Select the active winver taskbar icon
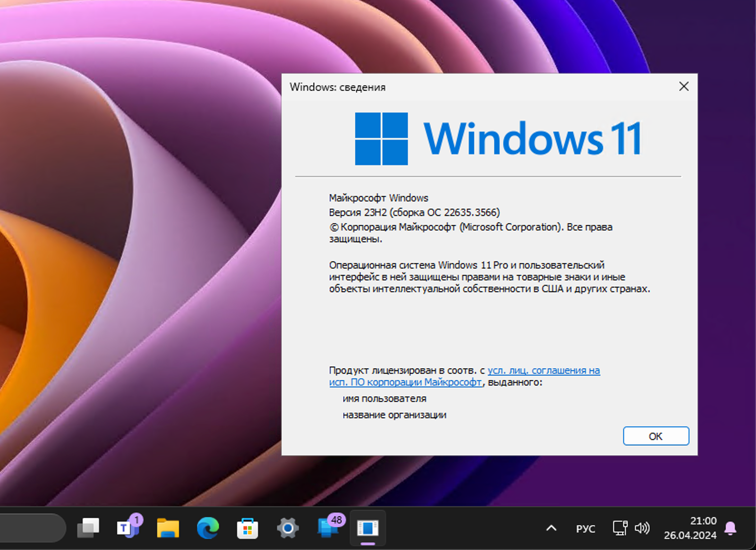Screen dimensions: 756x550 pos(368,528)
